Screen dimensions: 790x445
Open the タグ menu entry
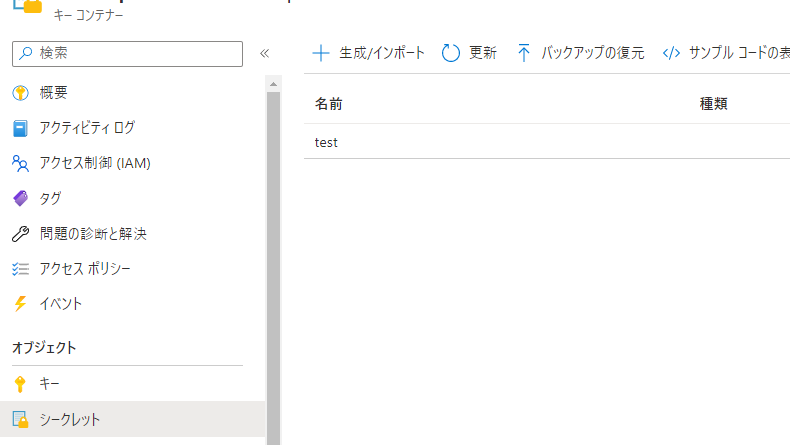(x=50, y=198)
